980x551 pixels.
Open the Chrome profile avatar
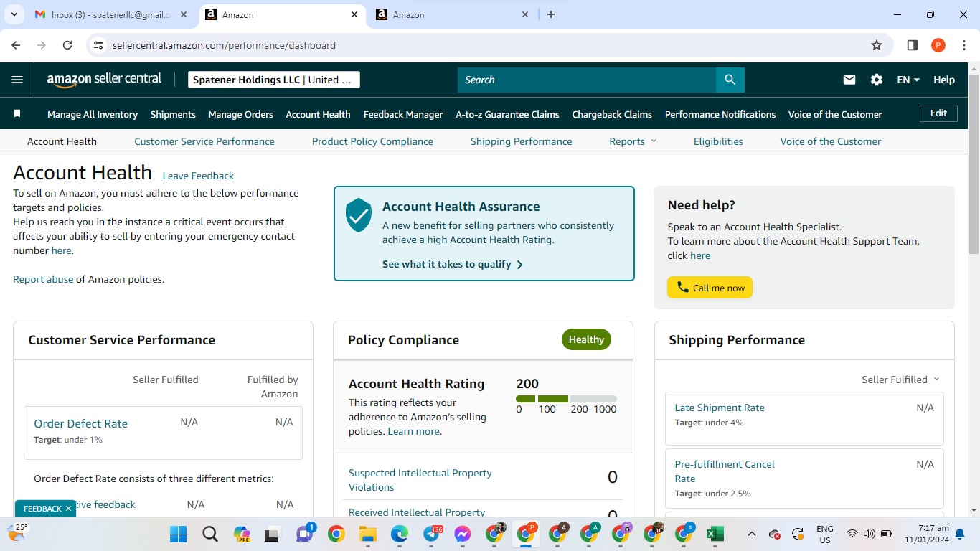[938, 45]
